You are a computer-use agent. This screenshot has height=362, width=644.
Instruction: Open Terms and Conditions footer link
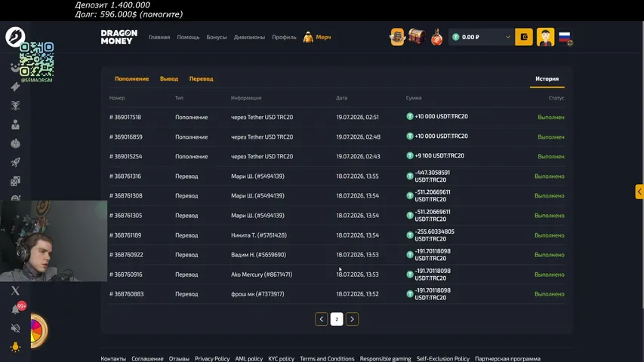pos(327,358)
